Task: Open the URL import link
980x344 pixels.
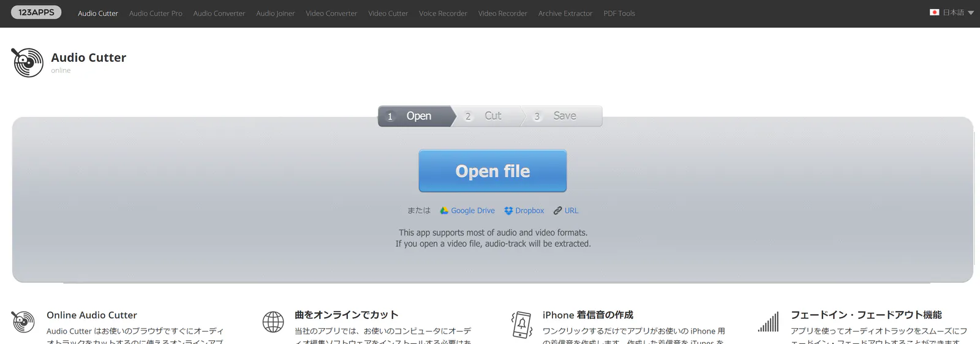Action: point(571,211)
